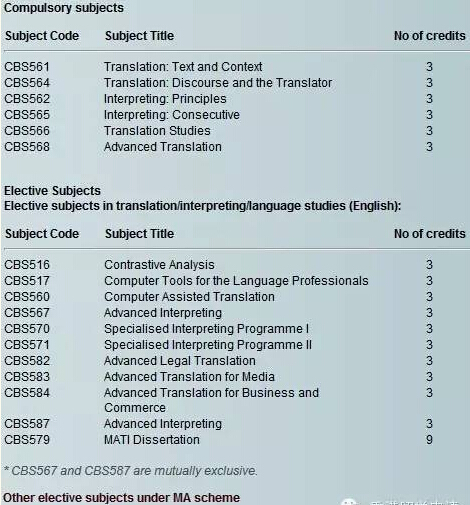Image resolution: width=470 pixels, height=505 pixels.
Task: Click Advanced Translation CBS568 title
Action: (x=163, y=147)
